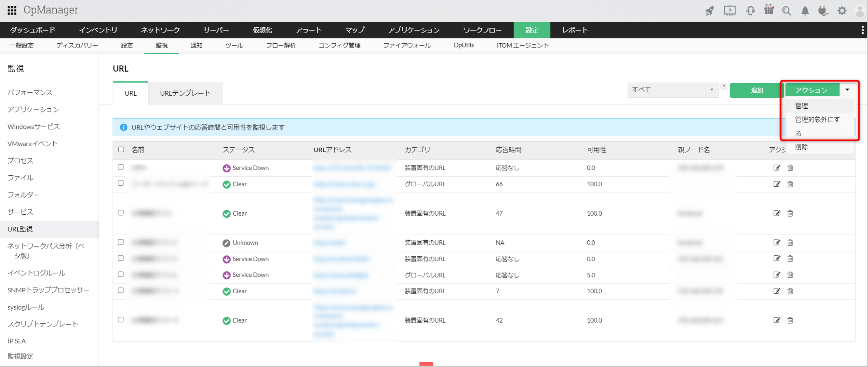Select the checkbox for the response time 42 row
The image size is (868, 367).
(121, 320)
